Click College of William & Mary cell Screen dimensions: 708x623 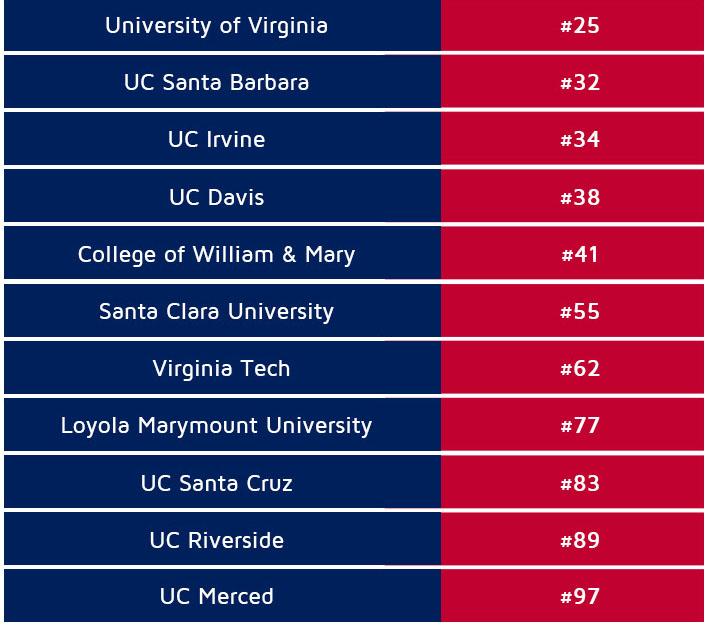(x=217, y=254)
